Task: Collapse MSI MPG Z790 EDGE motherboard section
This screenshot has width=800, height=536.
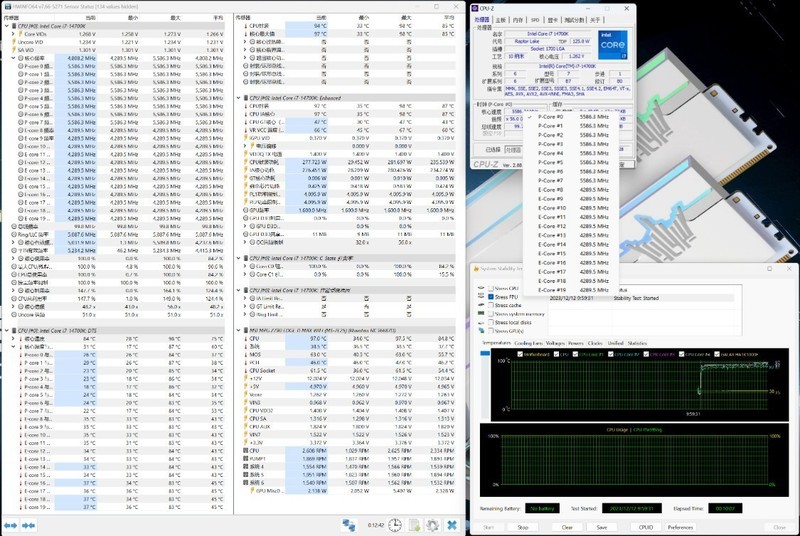Action: coord(239,330)
